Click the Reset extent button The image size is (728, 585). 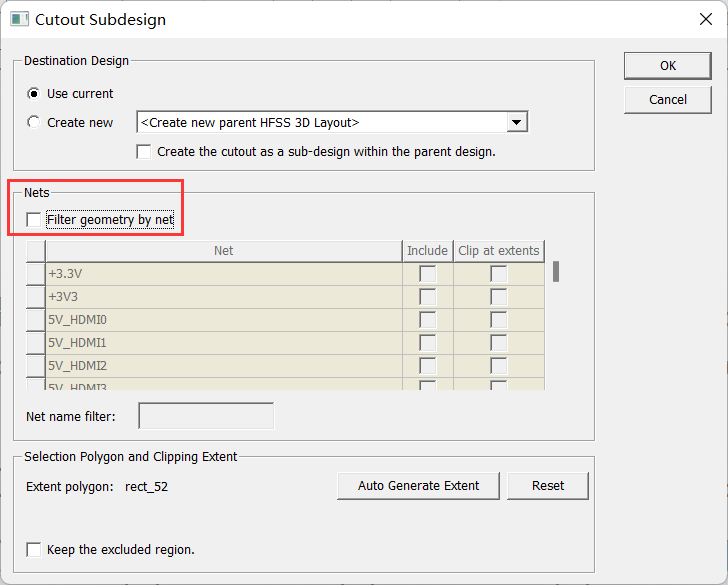pos(548,486)
